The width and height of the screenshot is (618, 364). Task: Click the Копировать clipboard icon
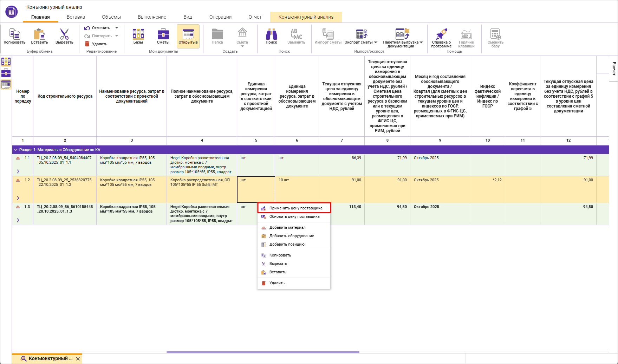tap(14, 34)
